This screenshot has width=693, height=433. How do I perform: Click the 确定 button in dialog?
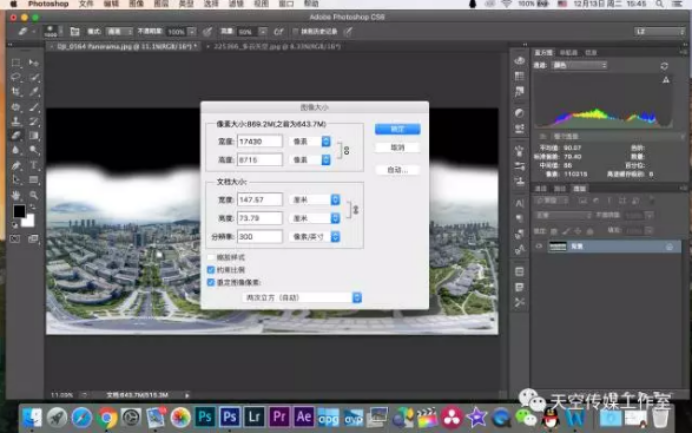pyautogui.click(x=397, y=129)
